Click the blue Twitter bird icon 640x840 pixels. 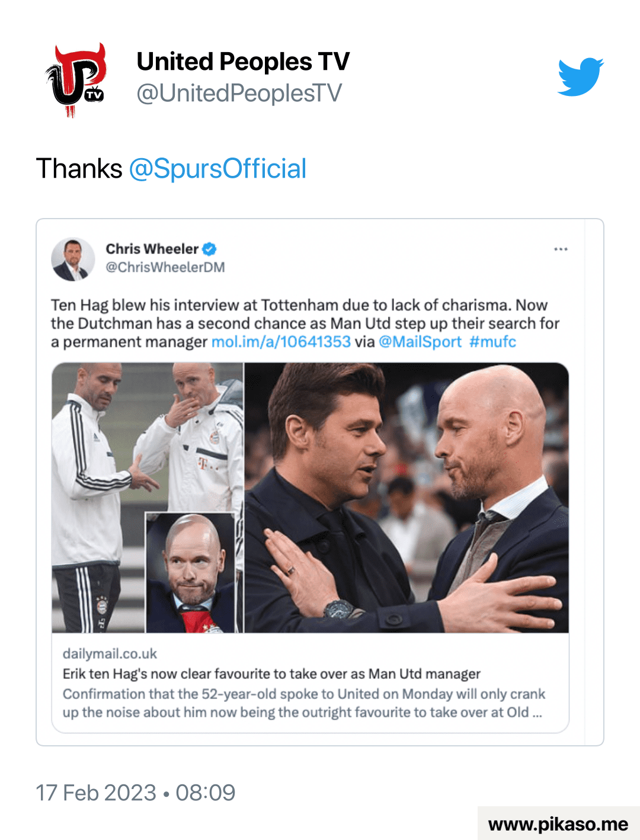click(x=580, y=77)
